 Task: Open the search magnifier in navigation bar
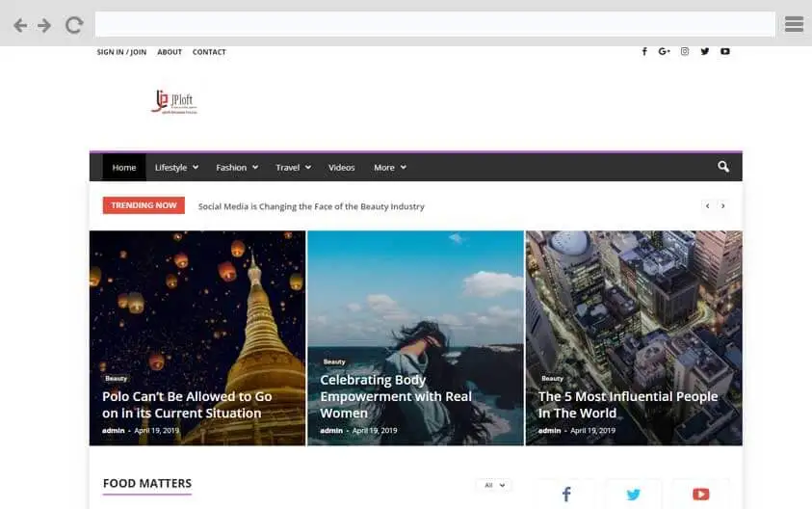point(723,167)
